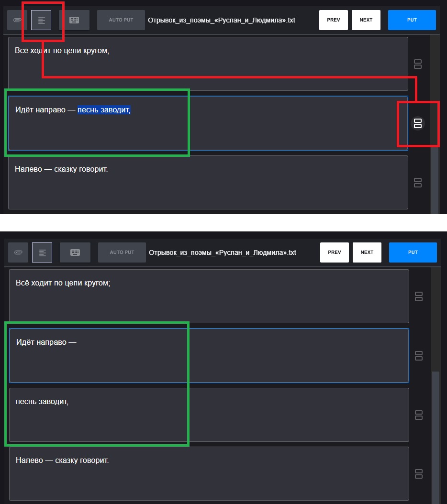
Task: Toggle segments mode icon in upper screenshot
Action: tap(41, 20)
